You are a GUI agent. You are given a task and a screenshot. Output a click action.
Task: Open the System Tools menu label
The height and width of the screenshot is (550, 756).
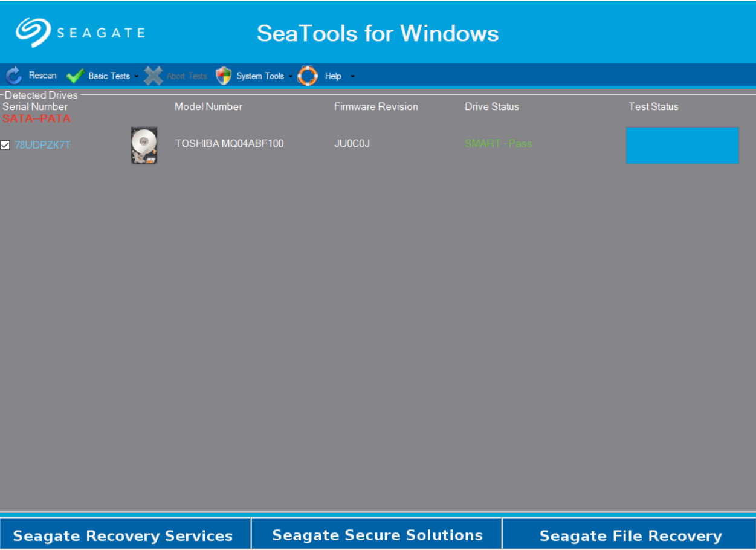(x=260, y=76)
